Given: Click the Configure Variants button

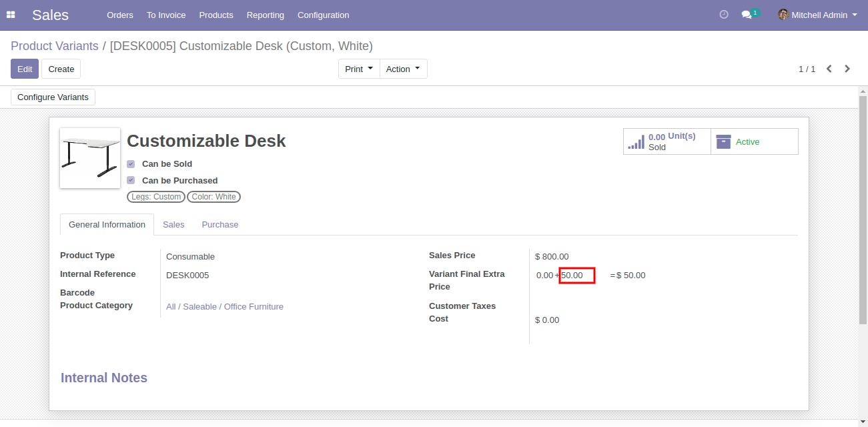Looking at the screenshot, I should pos(53,97).
